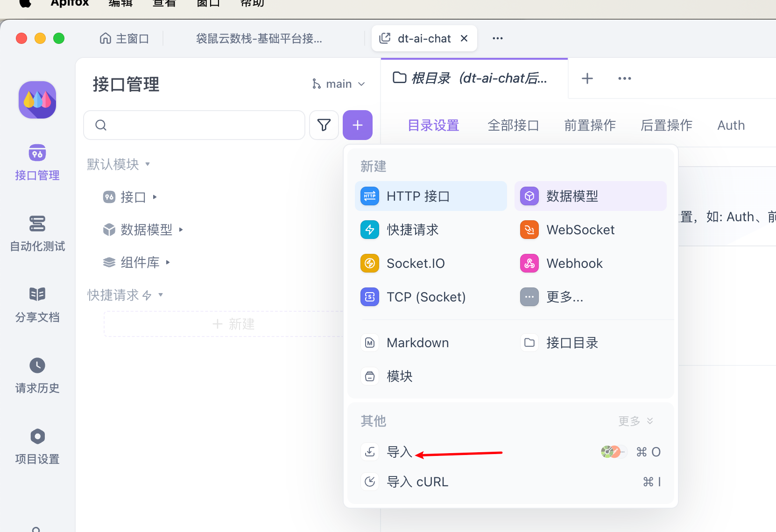Select 数据模型 in the new menu
The height and width of the screenshot is (532, 776).
[x=590, y=196]
